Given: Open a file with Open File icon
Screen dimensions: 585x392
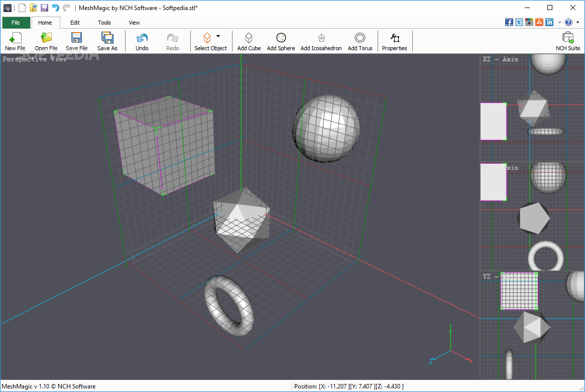Looking at the screenshot, I should point(46,41).
